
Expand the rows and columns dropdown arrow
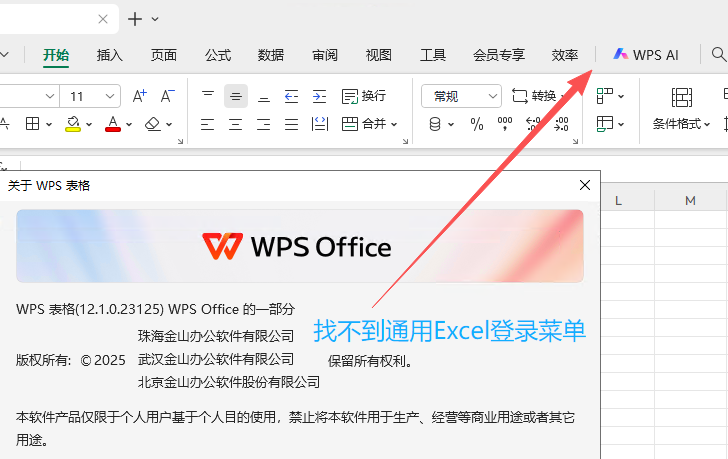[x=621, y=97]
